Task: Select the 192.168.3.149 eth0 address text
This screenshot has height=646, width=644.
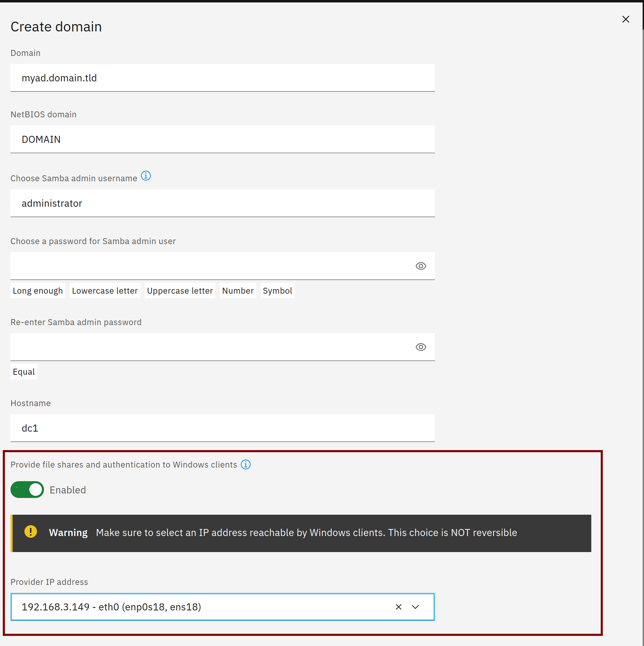Action: click(111, 607)
